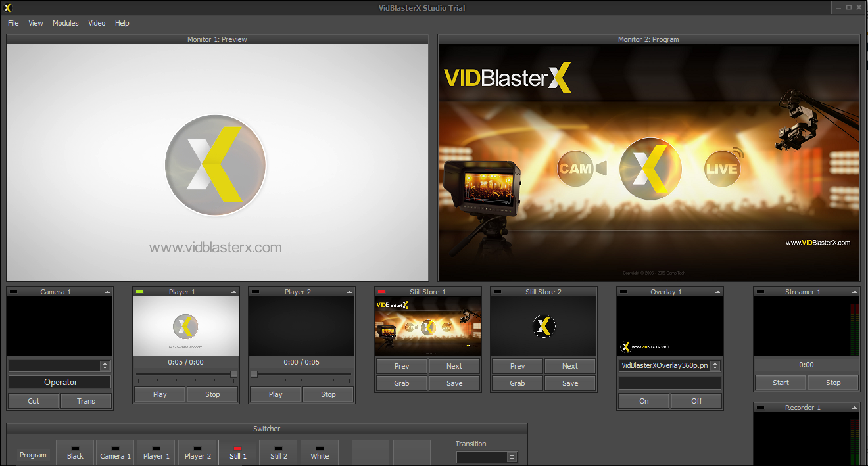
Task: Click the Monitor 2 Program video area
Action: point(649,162)
